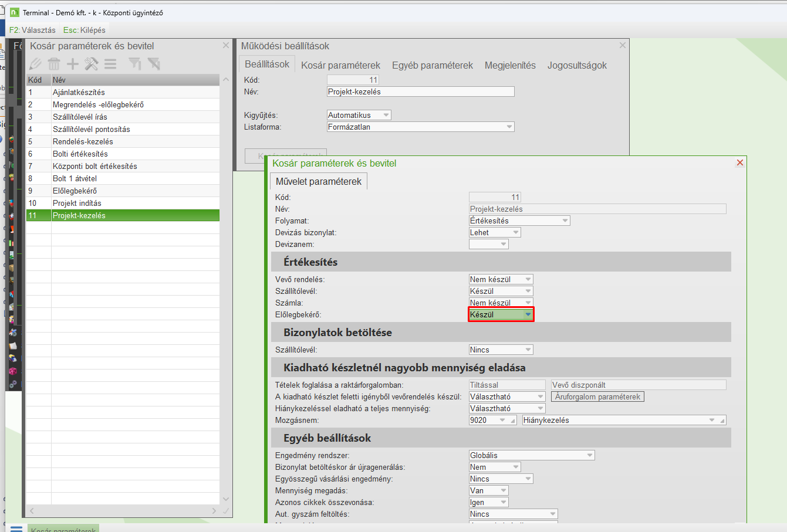Click the trash delete icon
Viewport: 787px width, 532px height.
click(x=54, y=64)
